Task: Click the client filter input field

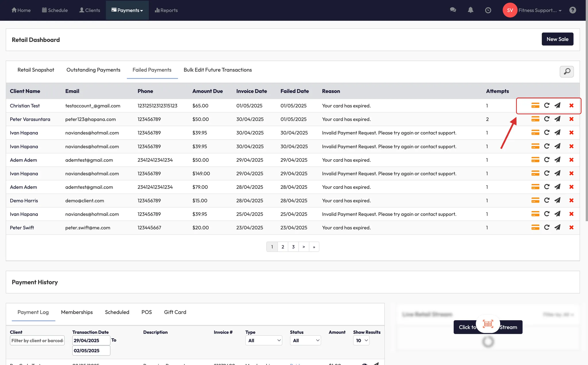Action: point(37,340)
